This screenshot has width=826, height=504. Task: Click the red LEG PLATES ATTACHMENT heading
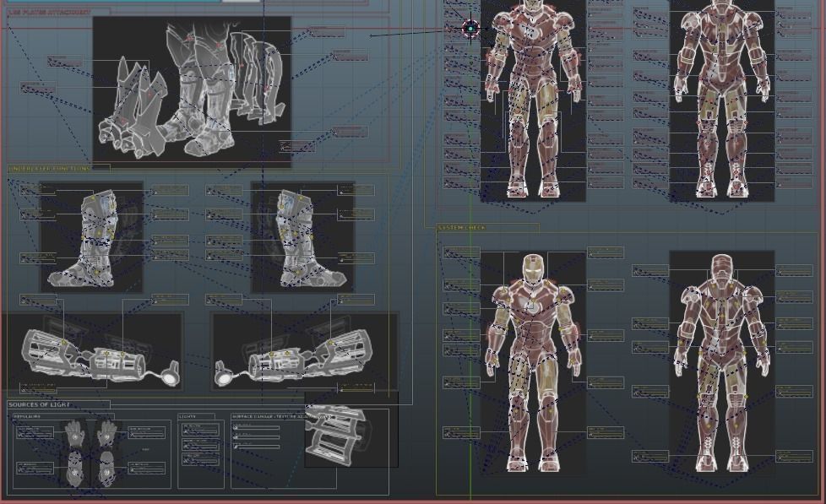click(x=49, y=12)
